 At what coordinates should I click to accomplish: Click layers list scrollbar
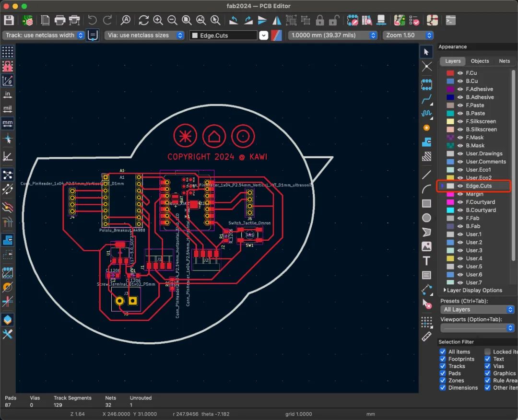[513, 165]
